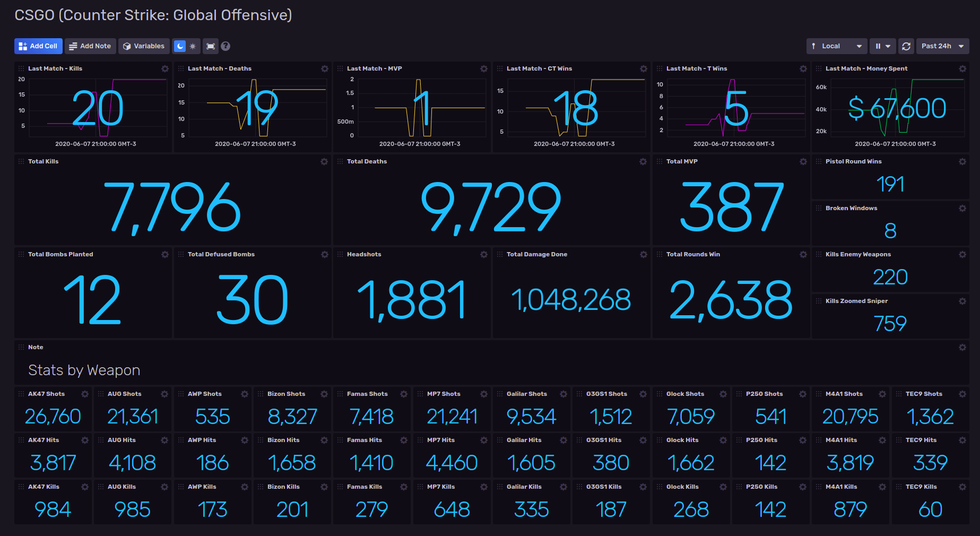
Task: Open gear settings for Kills Enemy Weapons
Action: (962, 254)
